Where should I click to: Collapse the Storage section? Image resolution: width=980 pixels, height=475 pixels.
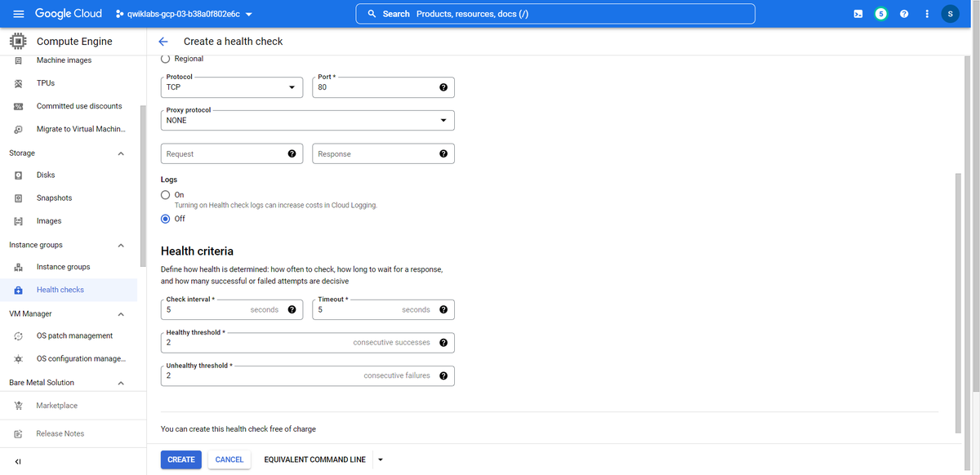[121, 153]
